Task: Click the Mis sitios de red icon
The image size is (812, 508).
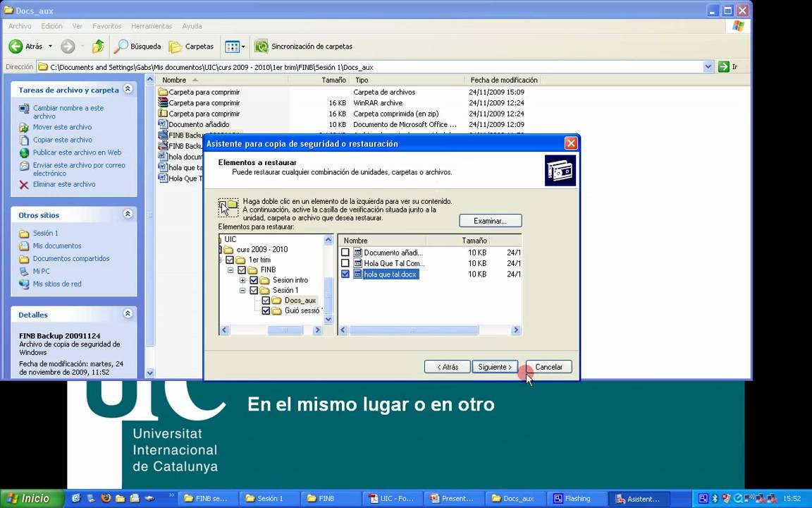Action: pyautogui.click(x=24, y=284)
